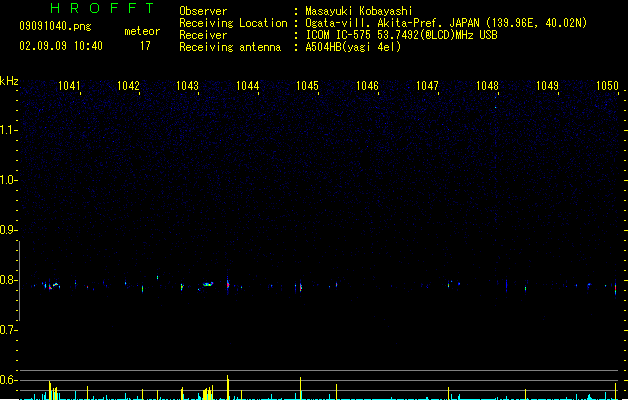Click the Receiving antenna label

tap(230, 47)
